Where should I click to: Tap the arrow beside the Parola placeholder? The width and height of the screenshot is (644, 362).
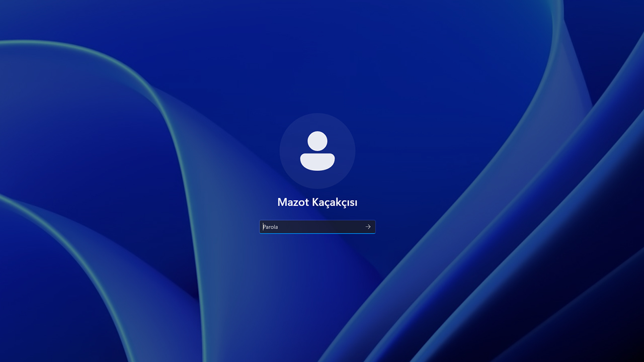tap(368, 227)
